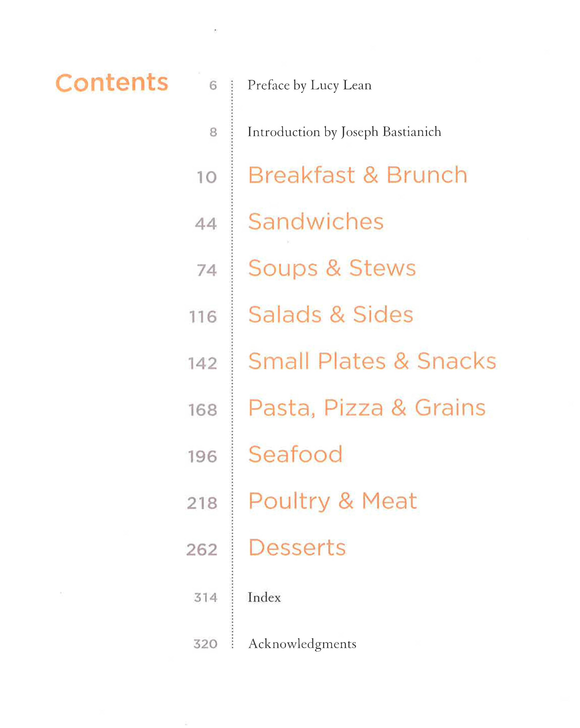Viewport: 580px width, 728px height.
Task: Open Introduction by Joseph Bastianich
Action: pos(344,132)
